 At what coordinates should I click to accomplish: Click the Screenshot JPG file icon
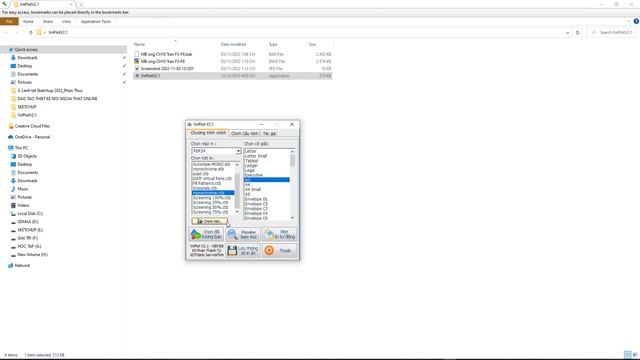pos(137,69)
